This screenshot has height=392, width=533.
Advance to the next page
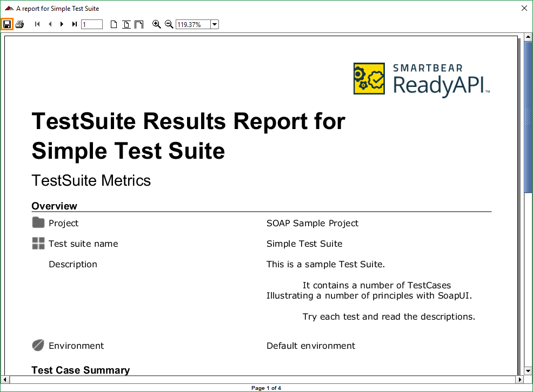(x=62, y=24)
